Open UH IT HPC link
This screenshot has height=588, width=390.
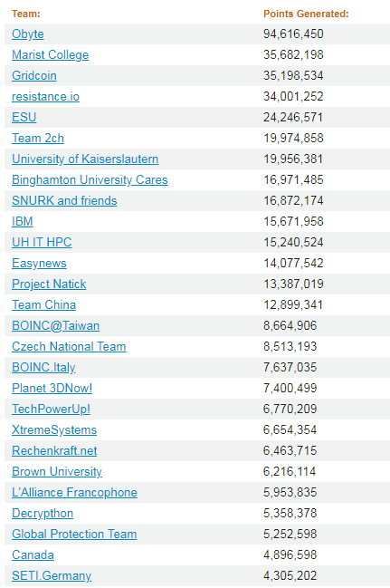[42, 242]
